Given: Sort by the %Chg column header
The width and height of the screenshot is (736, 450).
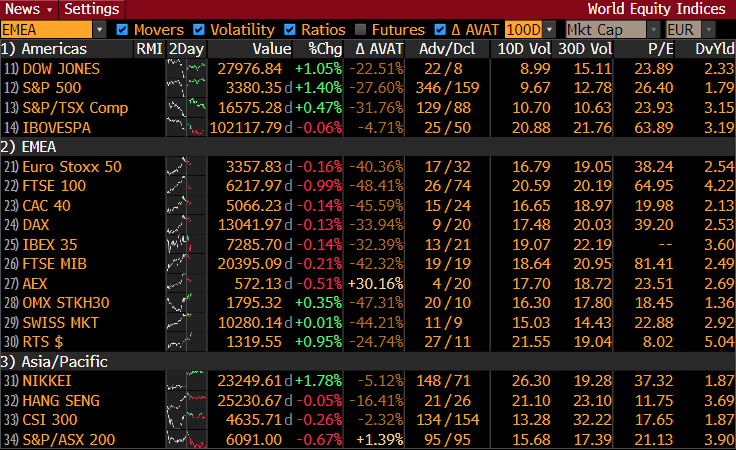Looking at the screenshot, I should click(325, 49).
